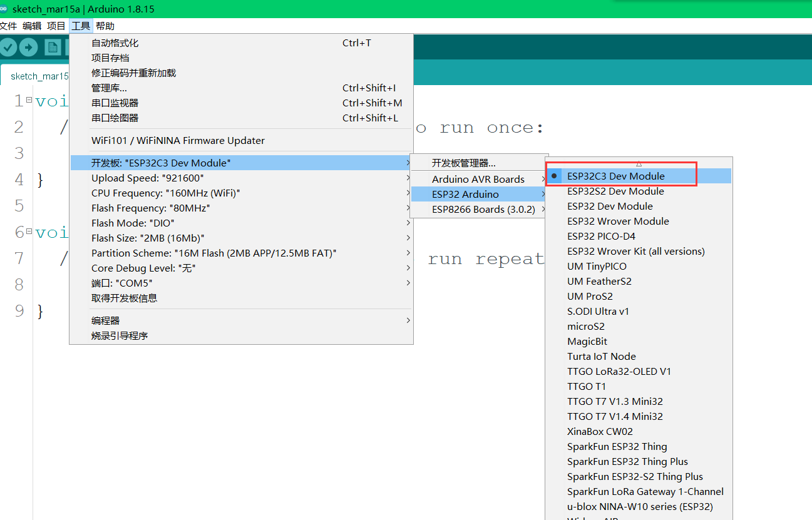Expand Flash Frequency 80MHz submenu

point(241,208)
